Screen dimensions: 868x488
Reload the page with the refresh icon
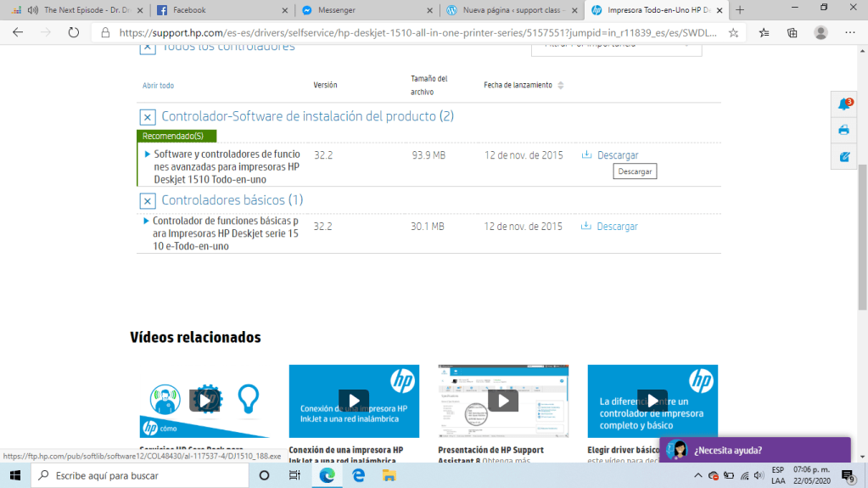pos(74,33)
